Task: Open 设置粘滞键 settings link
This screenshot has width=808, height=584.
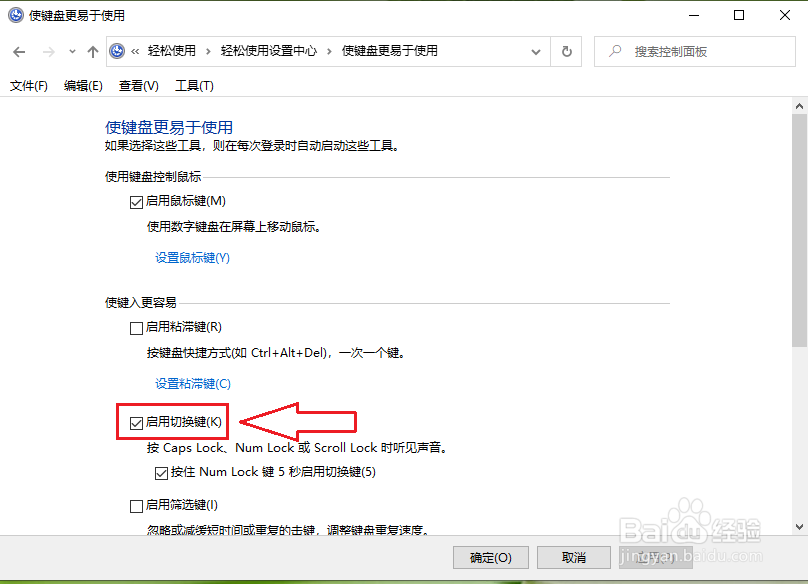Action: pos(192,384)
